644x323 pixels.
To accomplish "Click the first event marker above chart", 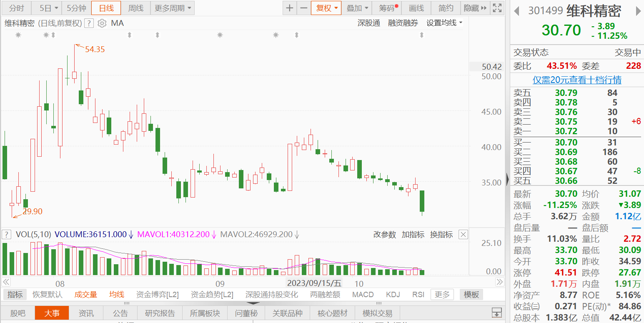I will 18,35.
